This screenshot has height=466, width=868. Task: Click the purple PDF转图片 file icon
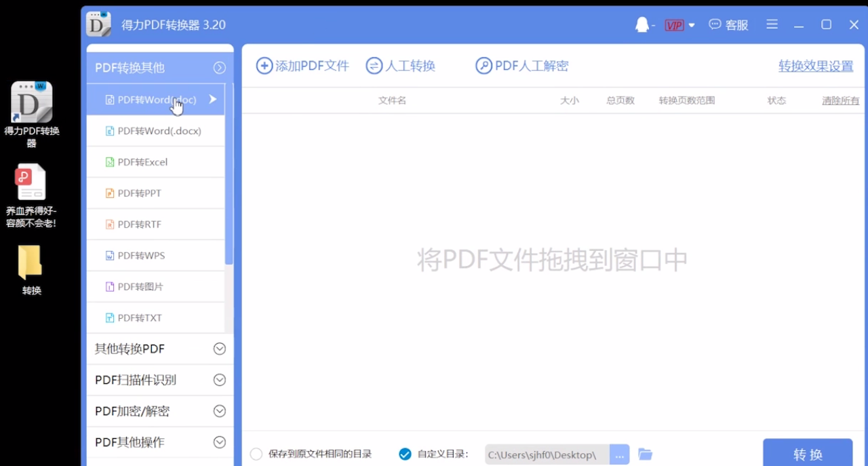pyautogui.click(x=110, y=287)
